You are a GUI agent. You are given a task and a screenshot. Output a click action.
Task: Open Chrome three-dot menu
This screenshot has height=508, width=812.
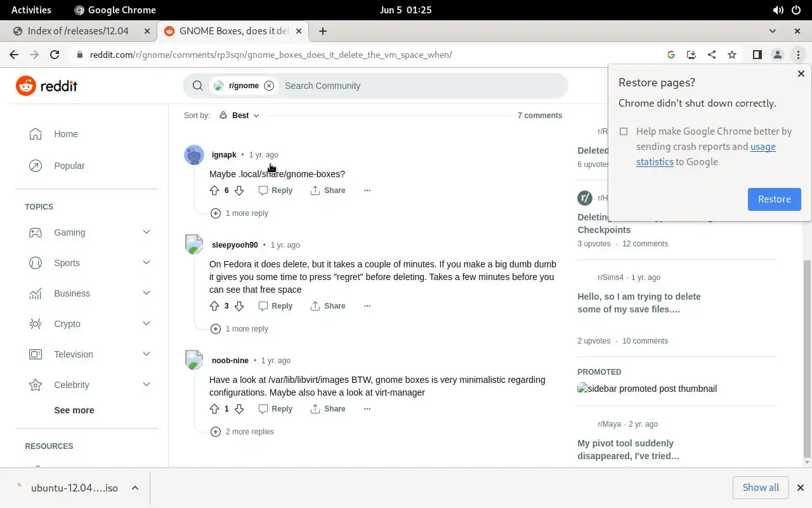(x=798, y=55)
